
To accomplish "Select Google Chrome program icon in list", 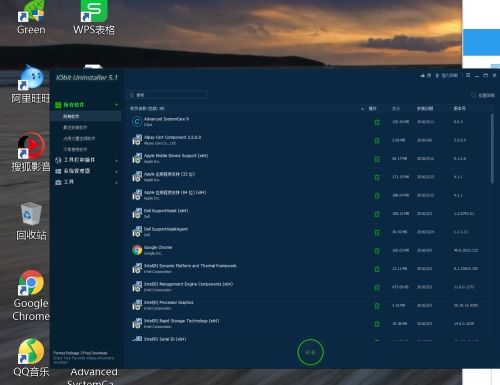I will point(137,250).
